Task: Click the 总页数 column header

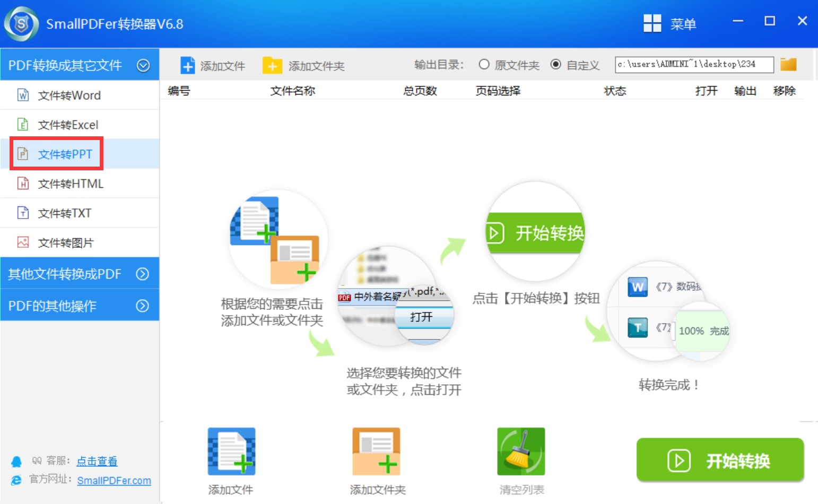Action: click(420, 91)
